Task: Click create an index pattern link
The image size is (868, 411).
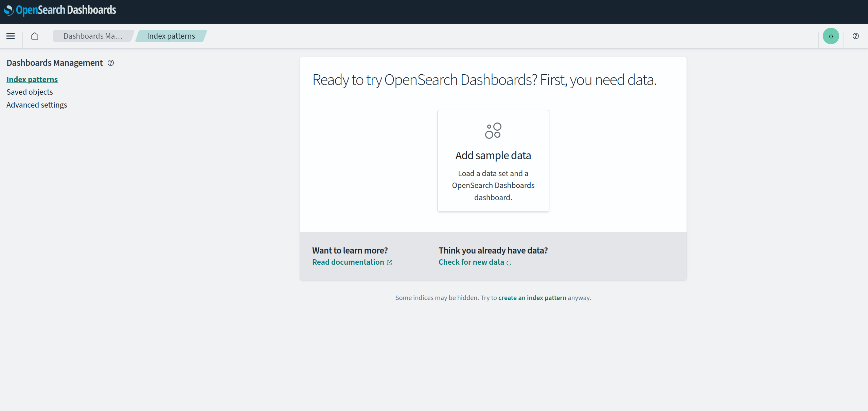Action: coord(532,298)
